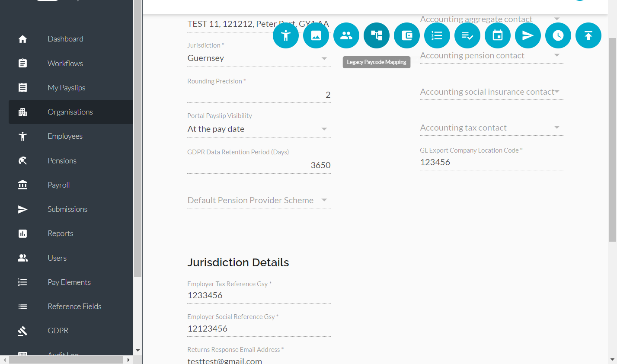Click GL Export Company Location Code field
Screen dimensions: 617x364
492,162
